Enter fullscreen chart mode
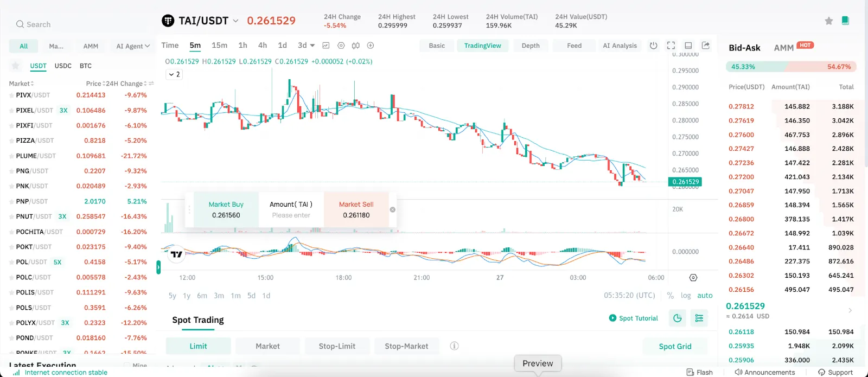Image resolution: width=868 pixels, height=377 pixels. pyautogui.click(x=671, y=46)
